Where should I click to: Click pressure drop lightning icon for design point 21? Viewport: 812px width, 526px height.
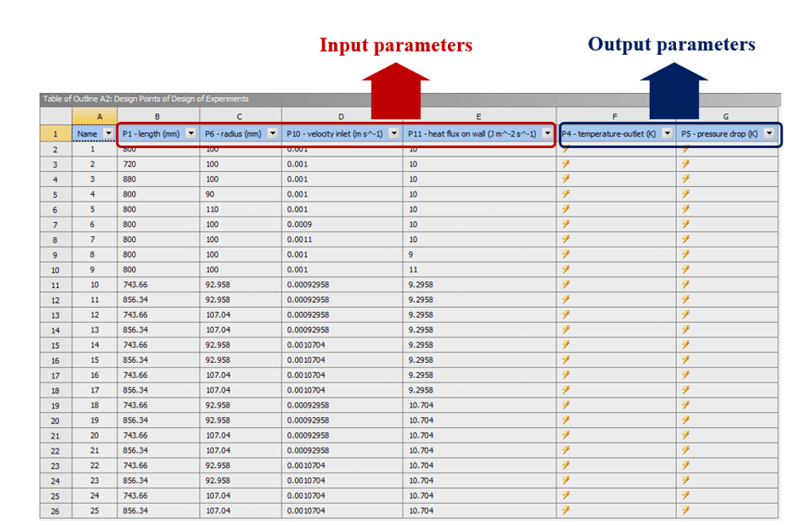[x=685, y=450]
